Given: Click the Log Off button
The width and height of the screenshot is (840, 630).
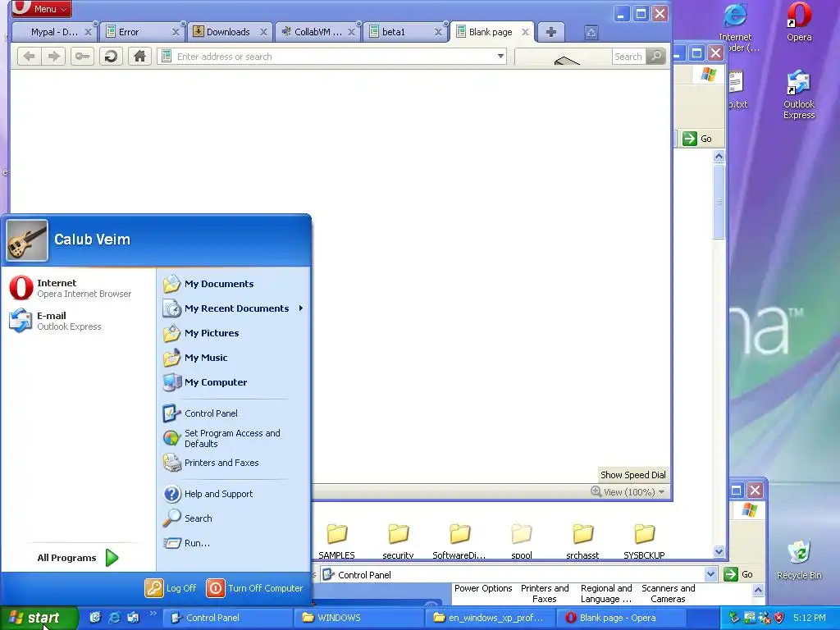Looking at the screenshot, I should pyautogui.click(x=171, y=588).
